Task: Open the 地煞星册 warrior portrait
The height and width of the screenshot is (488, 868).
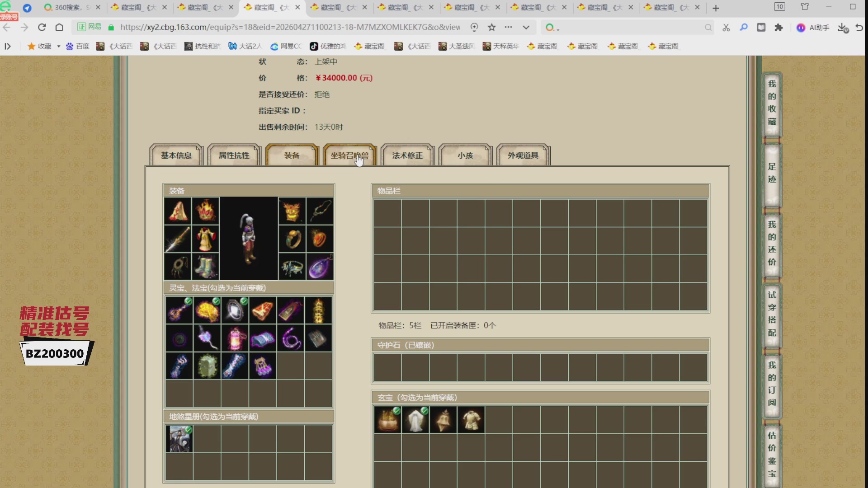Action: click(179, 439)
